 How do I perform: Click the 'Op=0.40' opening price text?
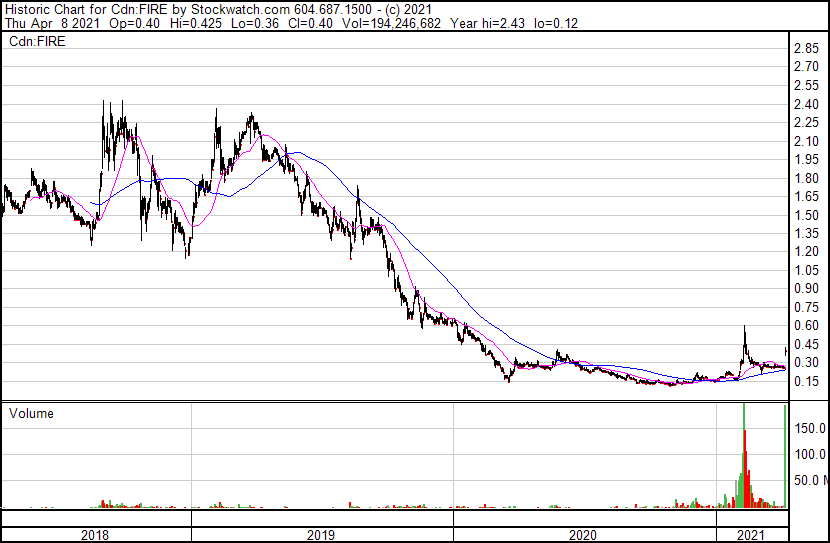134,23
